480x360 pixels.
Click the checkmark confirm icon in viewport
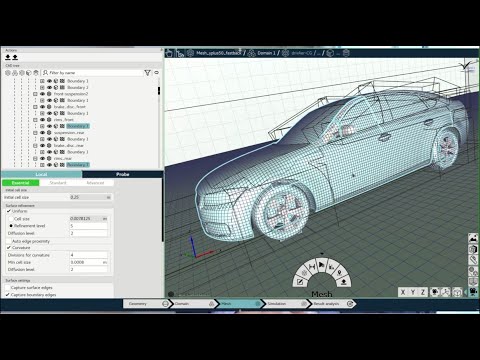[x=464, y=65]
